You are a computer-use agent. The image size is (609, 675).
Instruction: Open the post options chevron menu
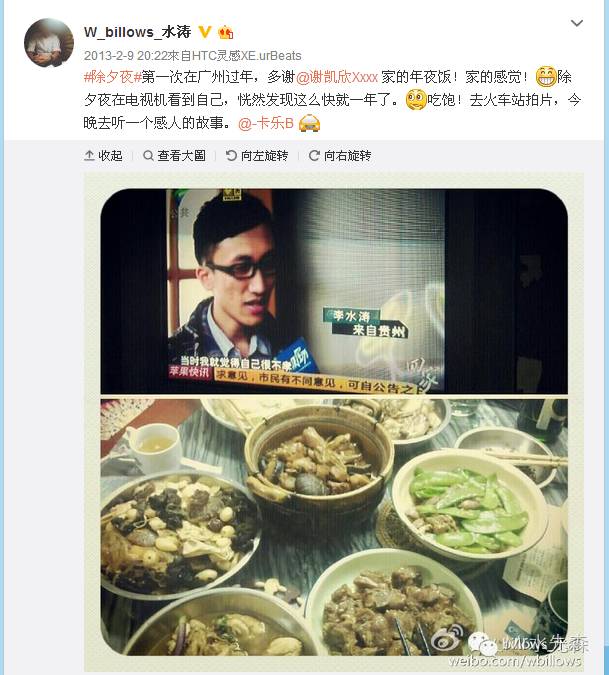[577, 23]
